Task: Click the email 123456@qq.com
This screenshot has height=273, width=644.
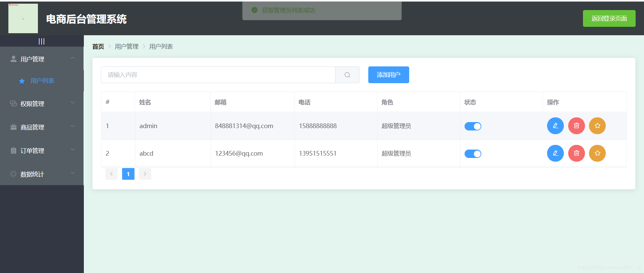Action: click(x=239, y=153)
